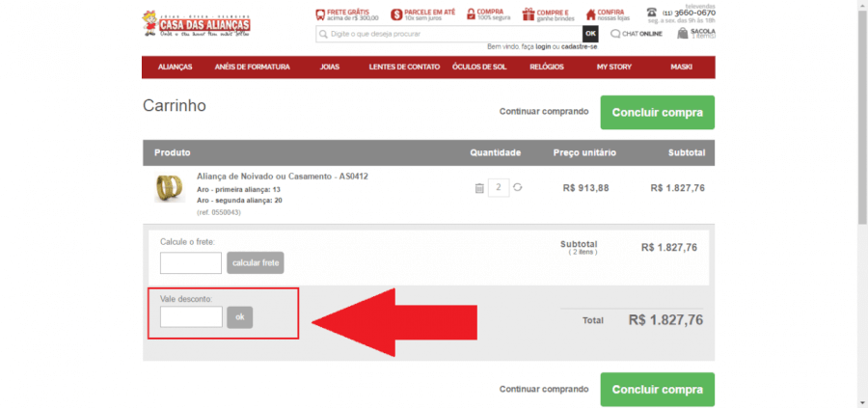Click the Compre e ganhe brindes gift icon

(x=528, y=14)
